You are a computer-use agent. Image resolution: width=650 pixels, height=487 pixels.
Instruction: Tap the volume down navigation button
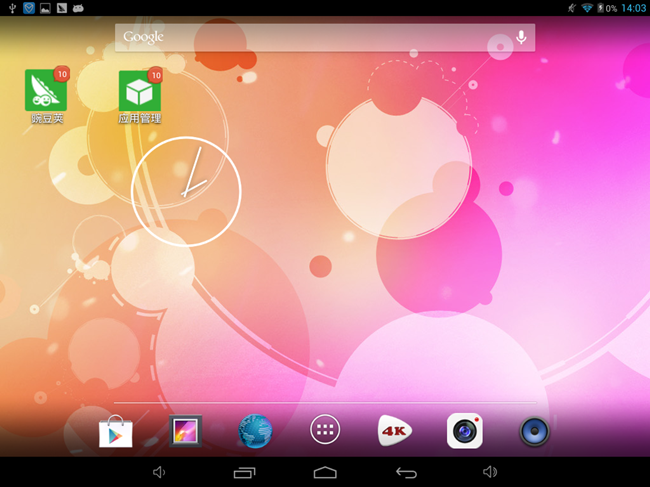point(159,472)
